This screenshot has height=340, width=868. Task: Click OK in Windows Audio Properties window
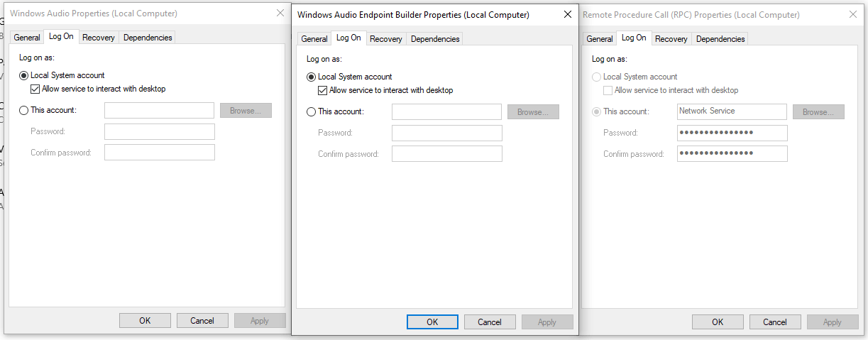(145, 321)
